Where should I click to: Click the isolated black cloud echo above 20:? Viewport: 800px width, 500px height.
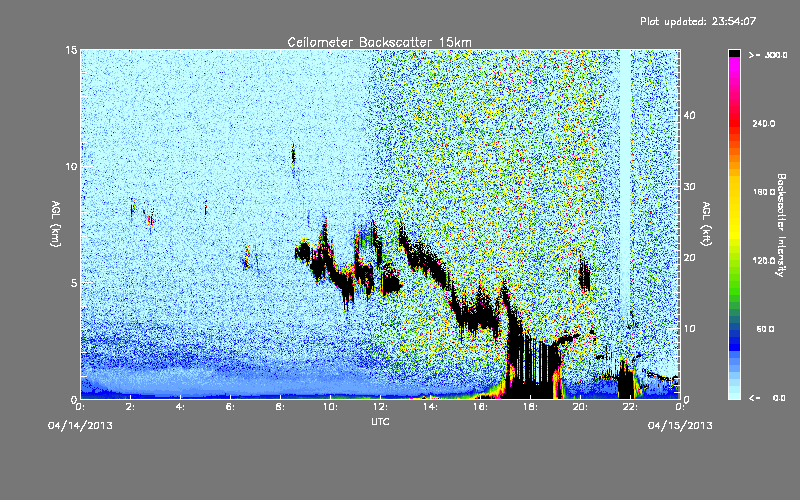[x=584, y=274]
